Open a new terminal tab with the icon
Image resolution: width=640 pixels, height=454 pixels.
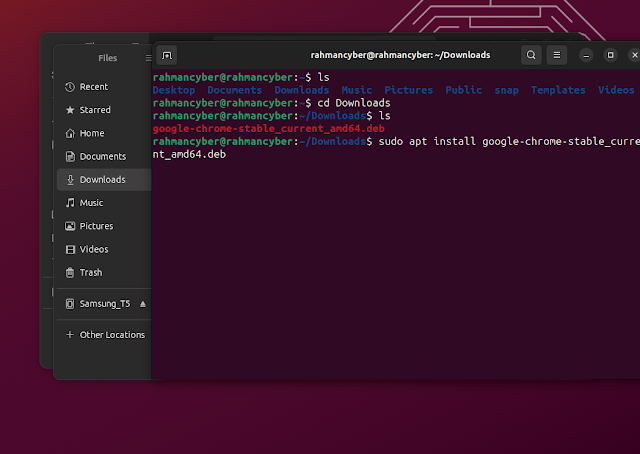(167, 55)
